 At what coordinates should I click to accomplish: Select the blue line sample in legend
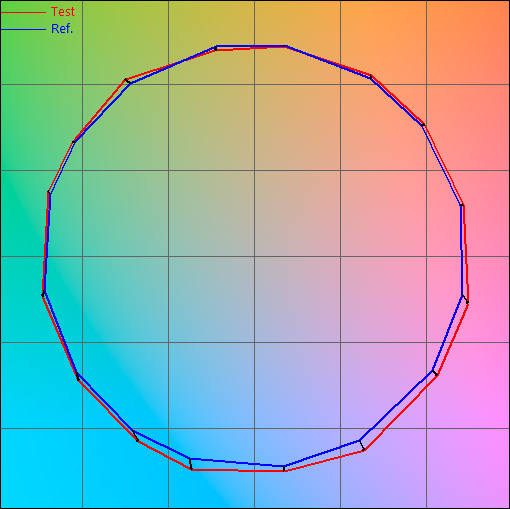click(23, 29)
